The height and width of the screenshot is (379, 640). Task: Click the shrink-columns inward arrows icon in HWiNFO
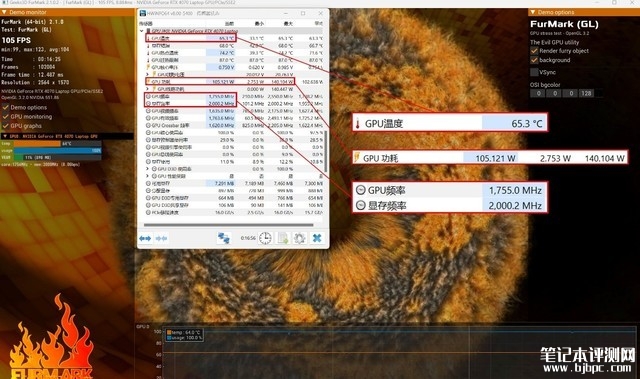tap(162, 238)
